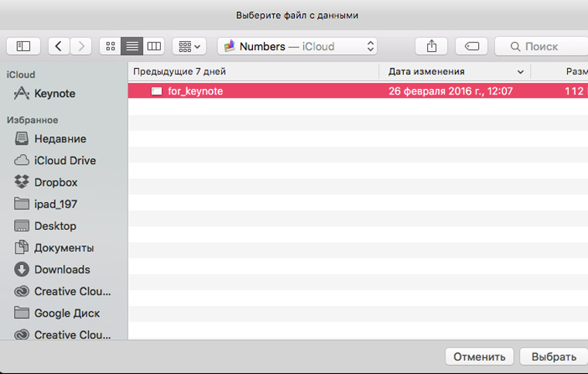588x374 pixels.
Task: Open Документы in the sidebar
Action: [x=63, y=248]
